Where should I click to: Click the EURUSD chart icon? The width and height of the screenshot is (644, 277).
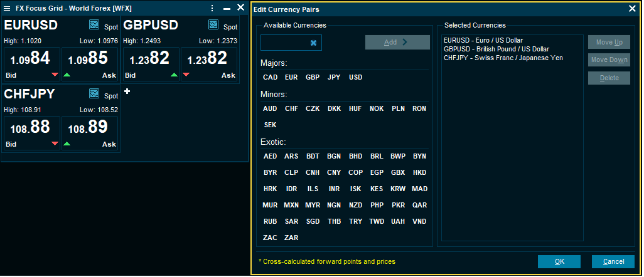point(94,25)
